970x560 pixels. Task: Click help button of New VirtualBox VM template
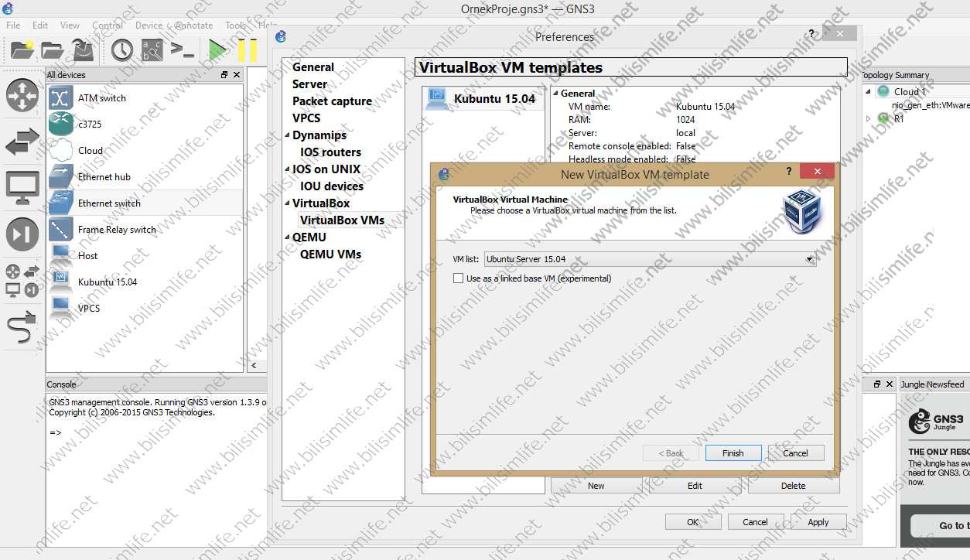(789, 172)
